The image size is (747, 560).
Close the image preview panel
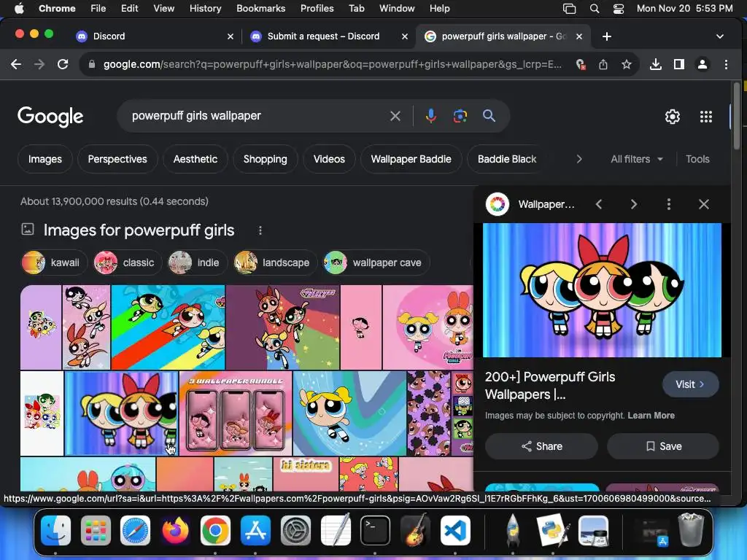pyautogui.click(x=704, y=204)
